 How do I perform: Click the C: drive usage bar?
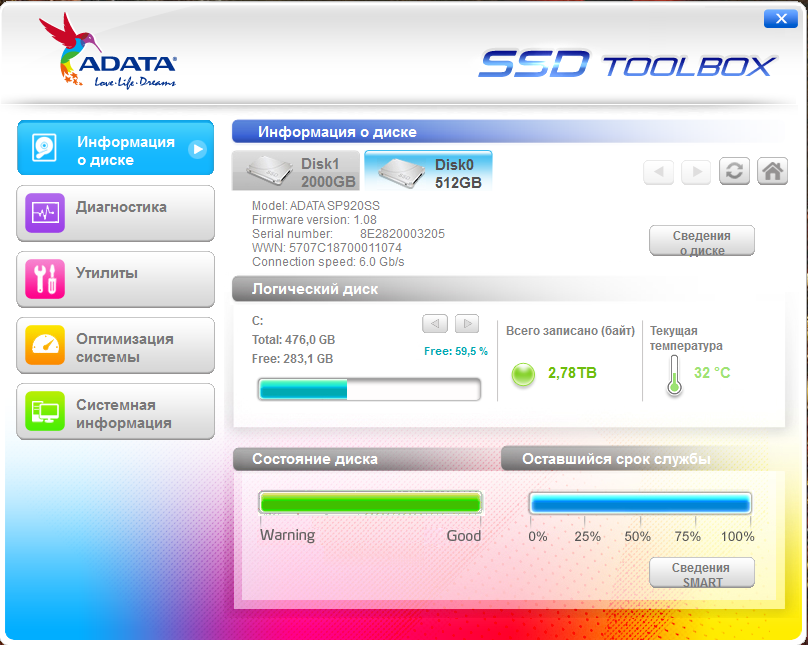(x=369, y=389)
